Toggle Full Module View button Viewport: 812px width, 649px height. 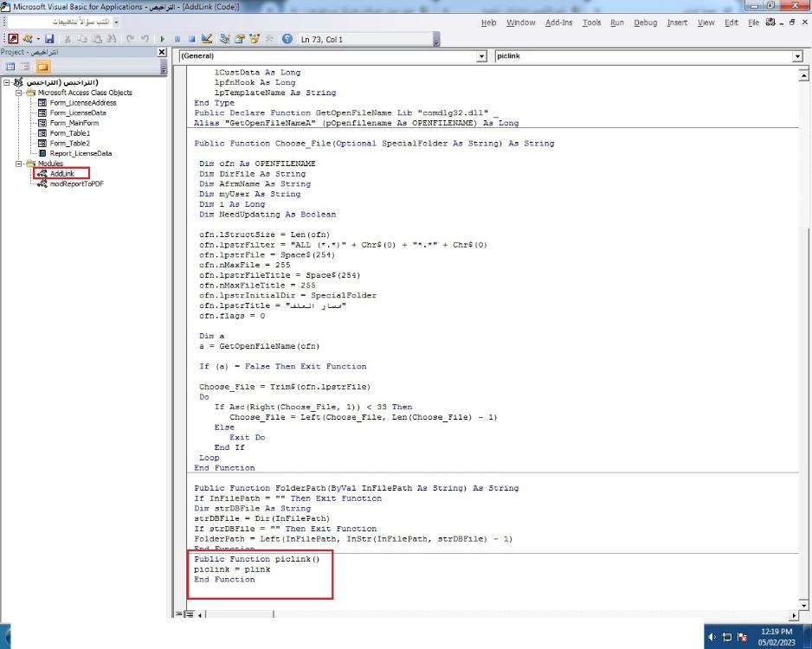click(189, 614)
